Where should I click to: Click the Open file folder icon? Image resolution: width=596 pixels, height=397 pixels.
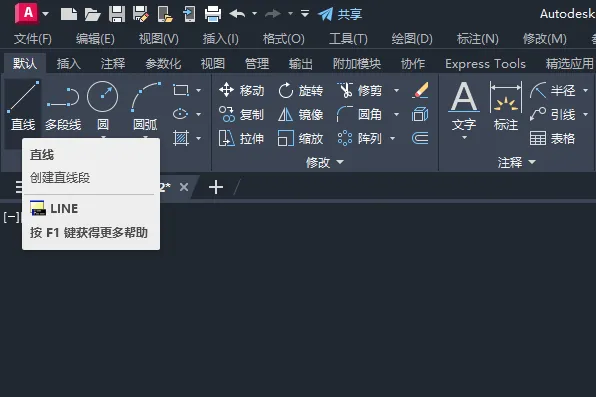(92, 14)
